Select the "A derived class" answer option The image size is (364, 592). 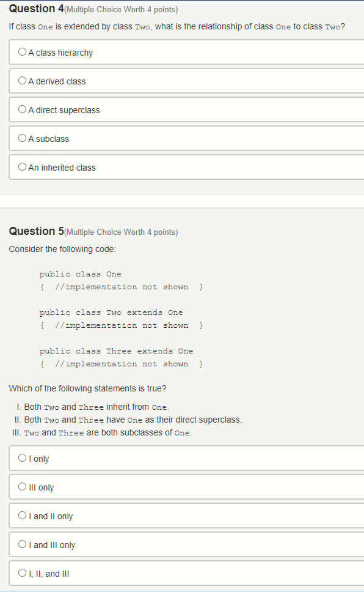click(x=21, y=81)
